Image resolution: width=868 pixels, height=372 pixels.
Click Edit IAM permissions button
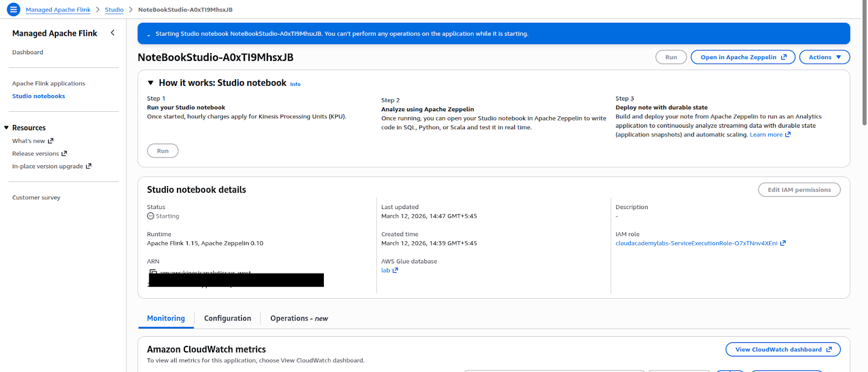coord(799,190)
